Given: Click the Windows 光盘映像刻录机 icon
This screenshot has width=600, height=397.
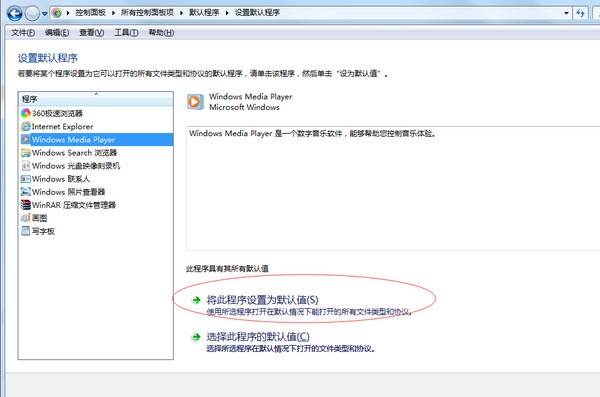Looking at the screenshot, I should tap(26, 165).
